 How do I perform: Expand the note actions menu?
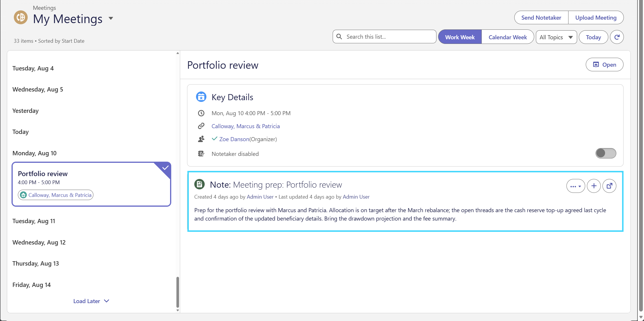(576, 186)
